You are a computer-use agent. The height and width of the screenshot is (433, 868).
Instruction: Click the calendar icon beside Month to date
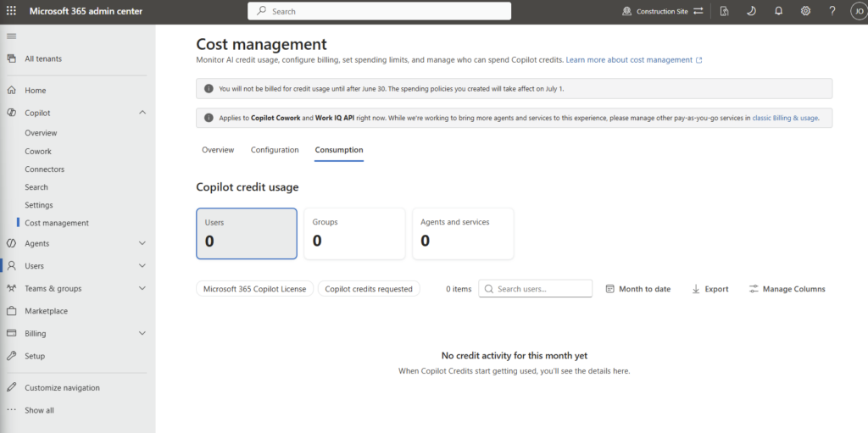[610, 289]
